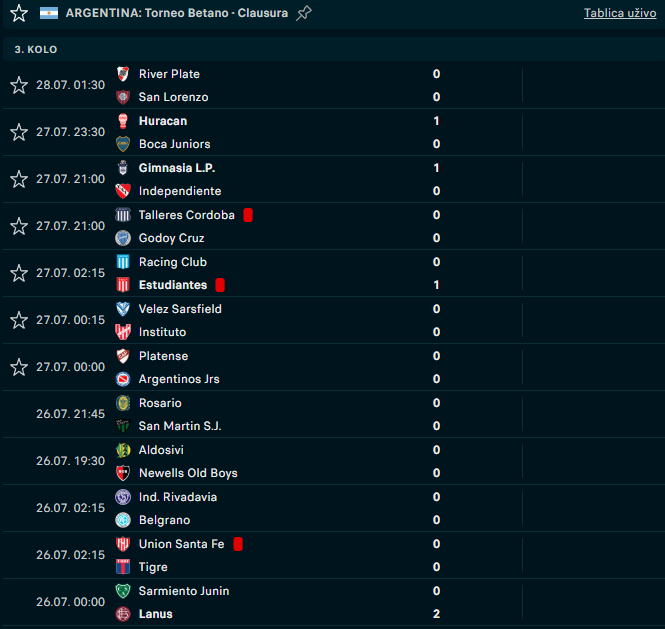Click the 26.07. 19:30 match time
Viewport: 665px width, 629px height.
point(70,461)
